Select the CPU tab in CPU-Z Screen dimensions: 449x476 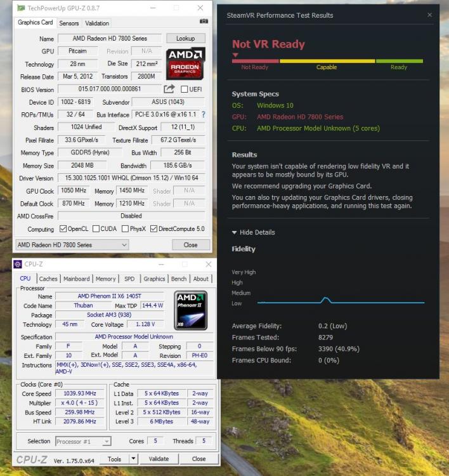coord(25,279)
